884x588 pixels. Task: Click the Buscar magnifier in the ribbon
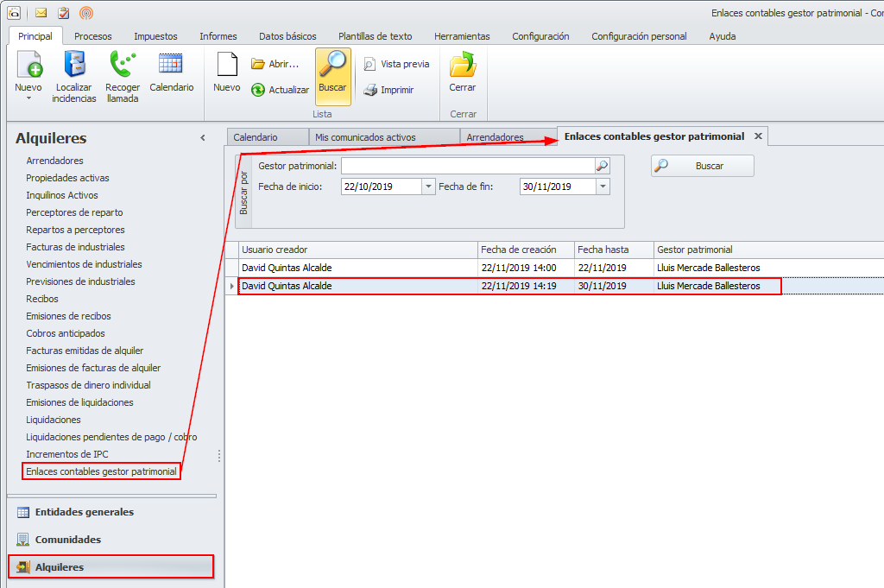coord(332,66)
